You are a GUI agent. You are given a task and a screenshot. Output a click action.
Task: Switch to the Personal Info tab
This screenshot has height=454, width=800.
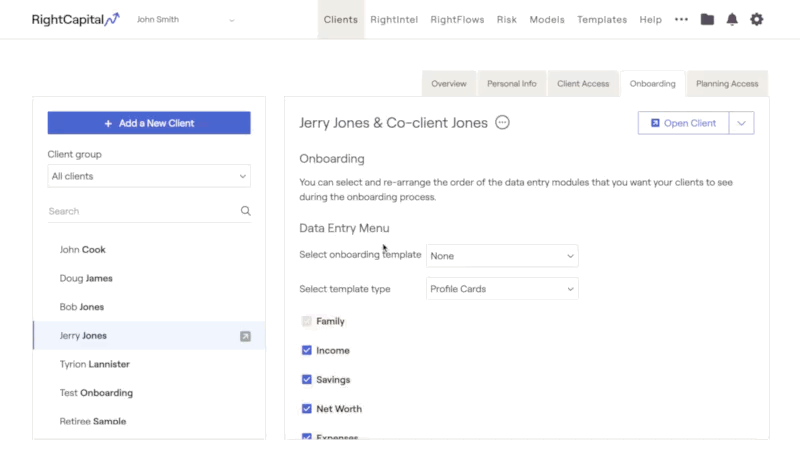(x=511, y=84)
